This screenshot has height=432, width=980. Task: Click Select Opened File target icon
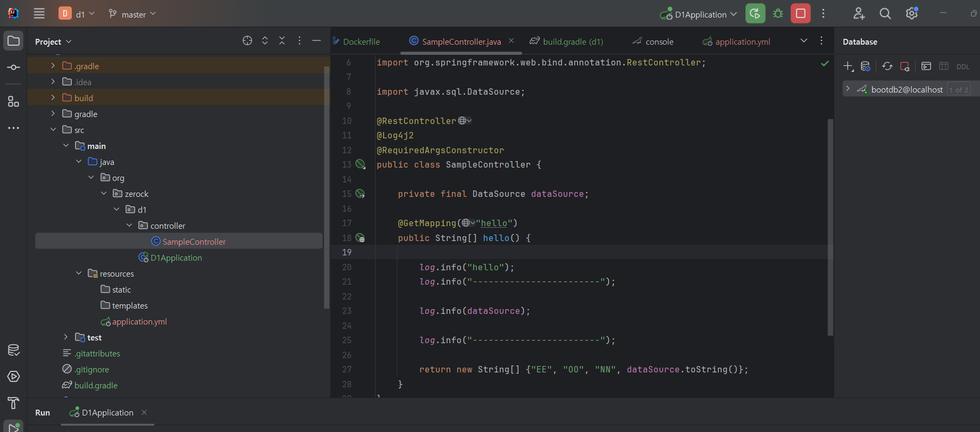click(247, 41)
